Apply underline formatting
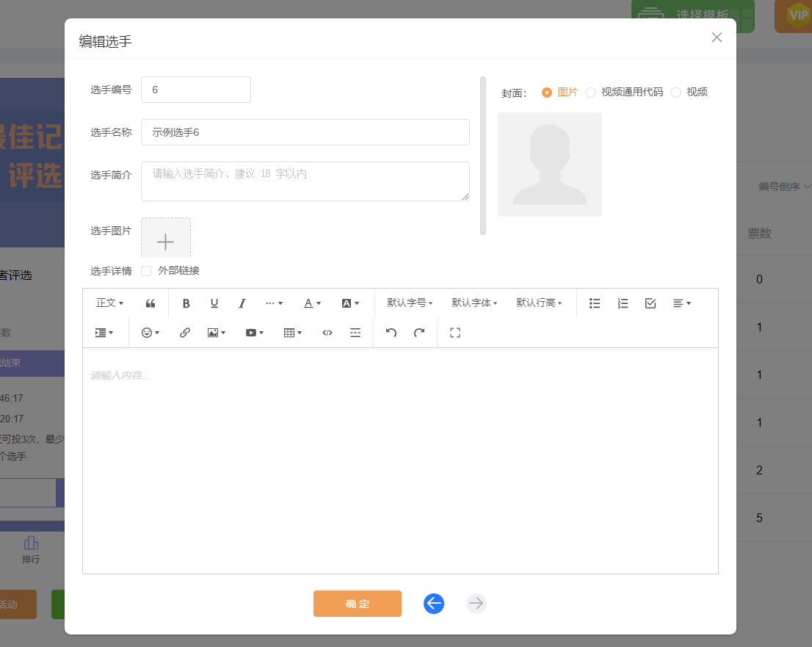812x647 pixels. 214,303
